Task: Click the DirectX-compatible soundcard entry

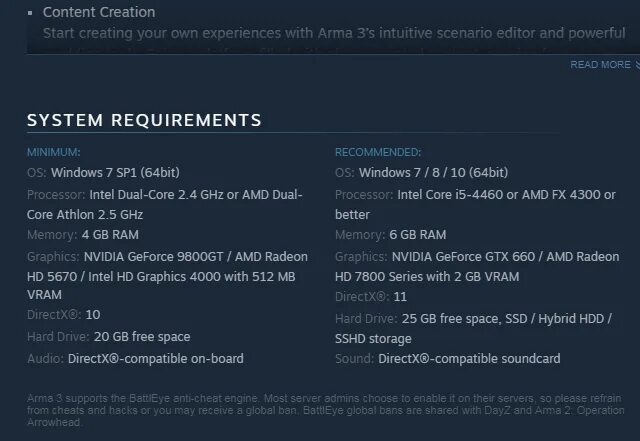Action: coord(469,359)
